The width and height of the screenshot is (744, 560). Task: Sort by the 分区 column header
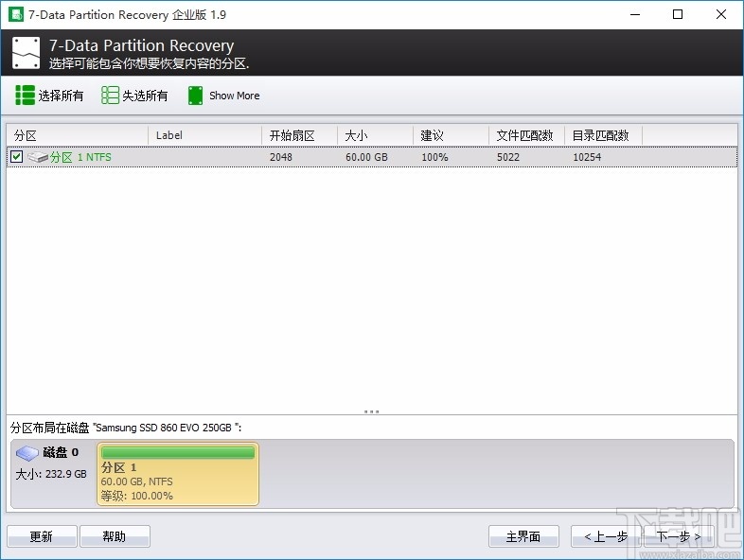77,135
